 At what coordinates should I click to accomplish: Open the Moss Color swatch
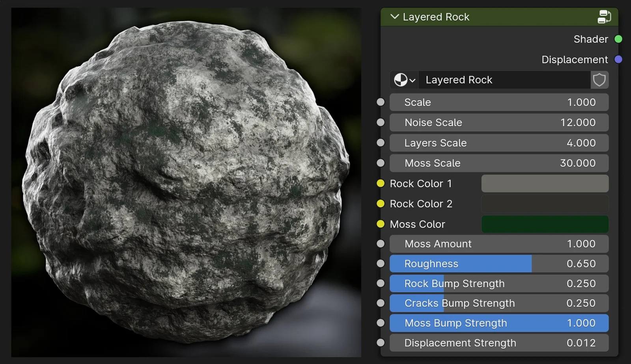(545, 224)
